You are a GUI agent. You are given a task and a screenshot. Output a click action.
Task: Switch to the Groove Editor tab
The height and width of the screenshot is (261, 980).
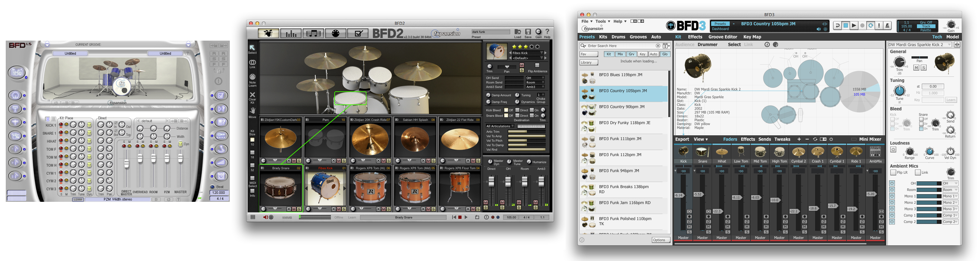pos(722,37)
